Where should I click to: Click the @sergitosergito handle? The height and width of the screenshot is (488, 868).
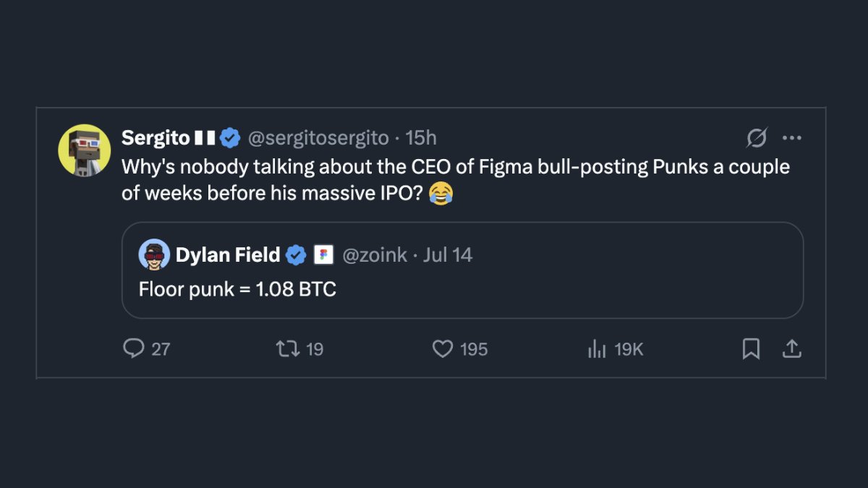tap(318, 137)
